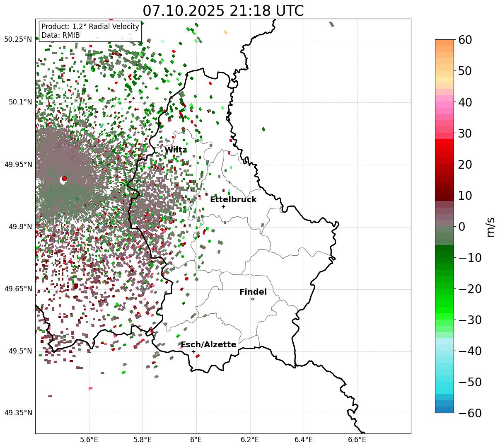This screenshot has width=500, height=448.
Task: Click the 6.6°E longitude tick label
Action: click(357, 440)
